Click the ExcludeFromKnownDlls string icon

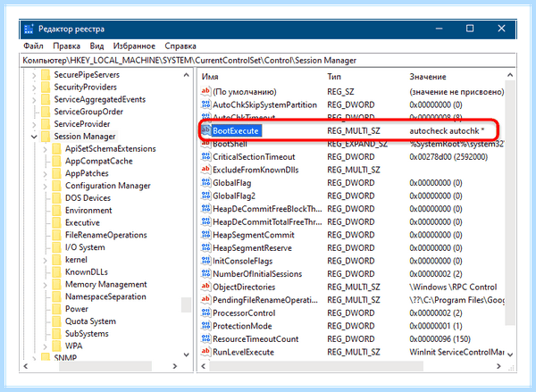(x=205, y=170)
